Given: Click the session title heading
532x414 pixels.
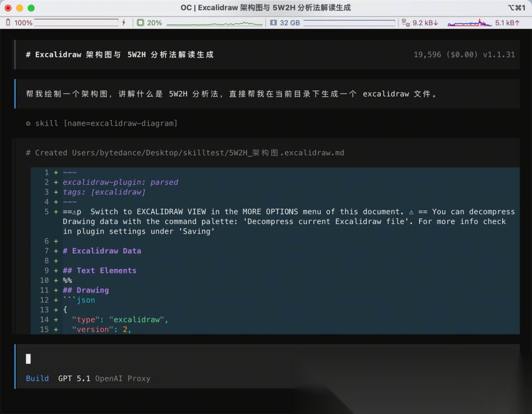Looking at the screenshot, I should 120,55.
